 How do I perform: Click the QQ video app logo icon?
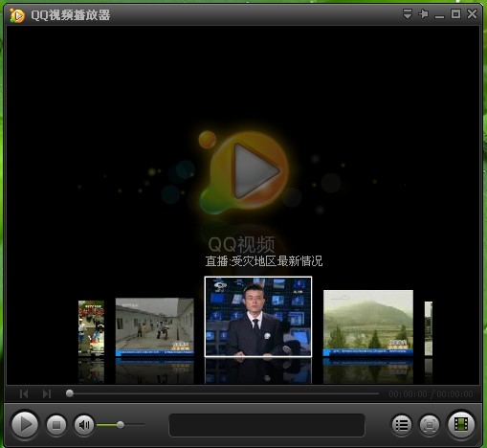[x=16, y=15]
